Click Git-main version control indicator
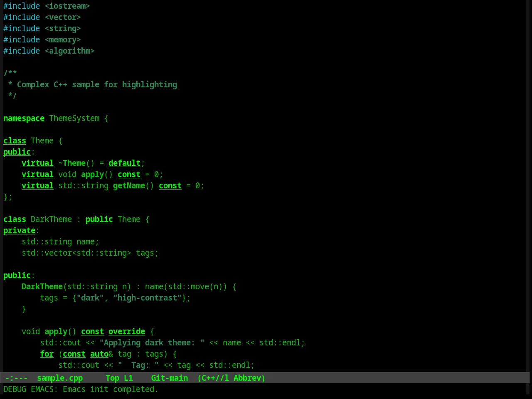 170,378
